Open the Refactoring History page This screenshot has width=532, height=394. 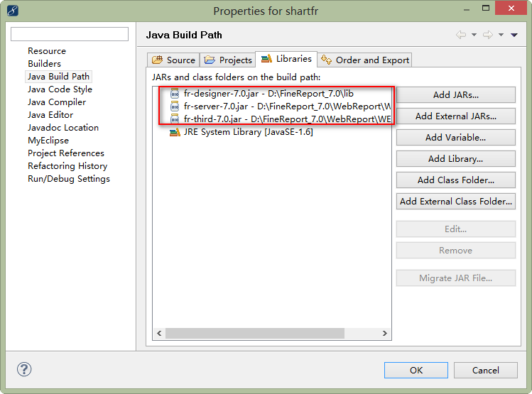(x=67, y=166)
